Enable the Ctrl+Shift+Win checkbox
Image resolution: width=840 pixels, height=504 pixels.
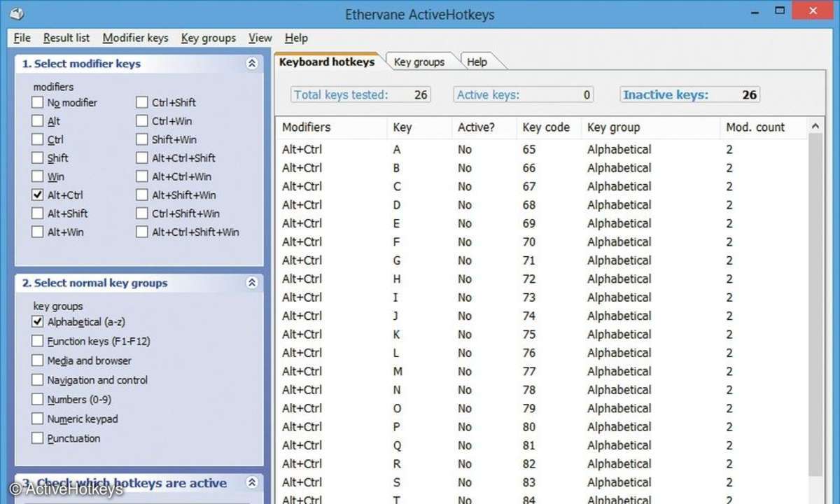pyautogui.click(x=142, y=213)
